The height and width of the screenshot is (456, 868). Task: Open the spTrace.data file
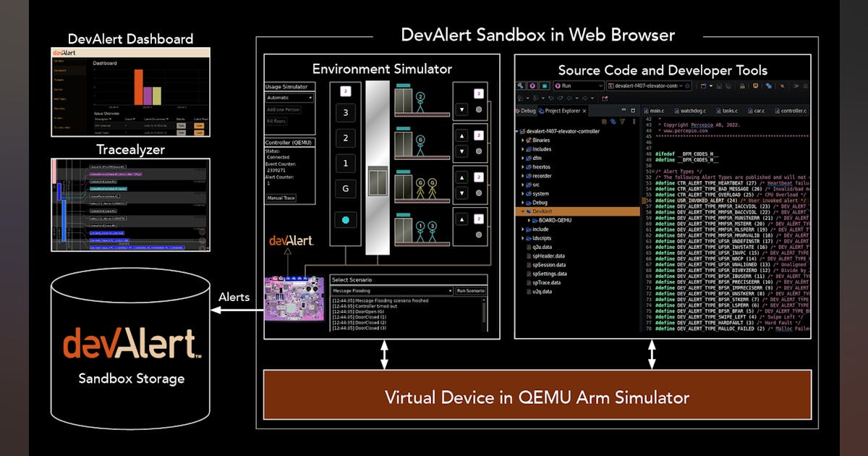point(544,282)
